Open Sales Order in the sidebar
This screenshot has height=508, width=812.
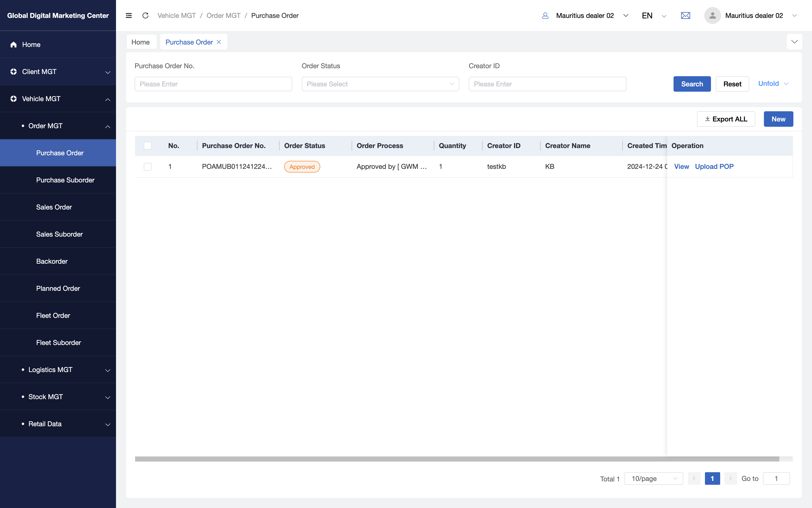[x=58, y=207]
